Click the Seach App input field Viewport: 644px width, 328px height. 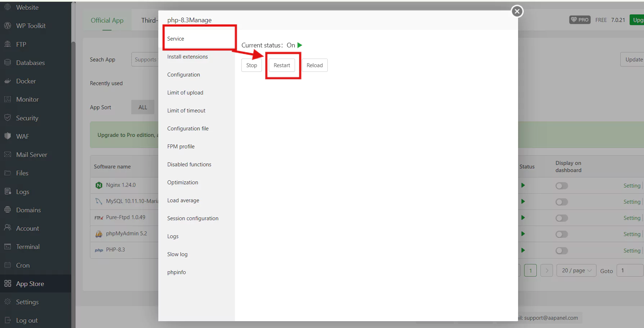(x=145, y=60)
